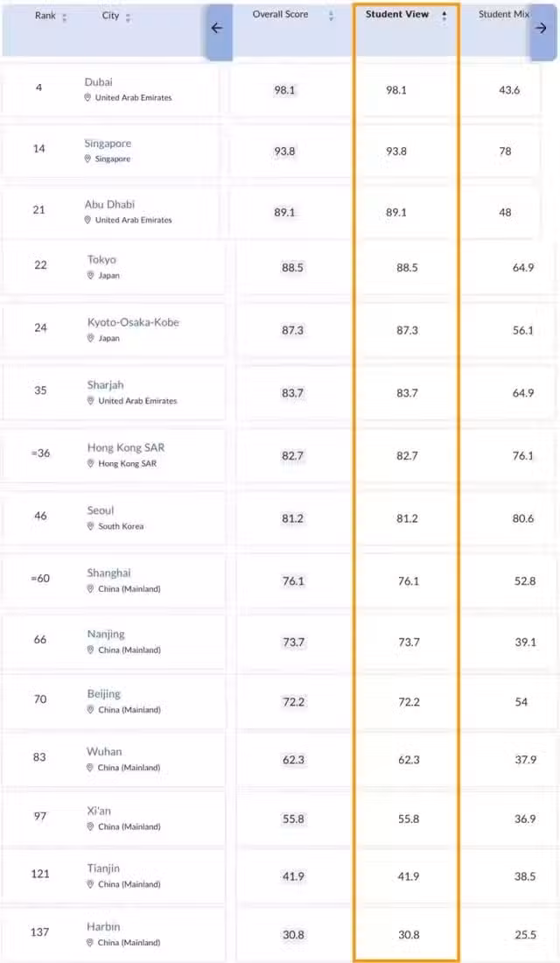Screen dimensions: 560x963
Task: Click the Rank column header label
Action: (45, 16)
